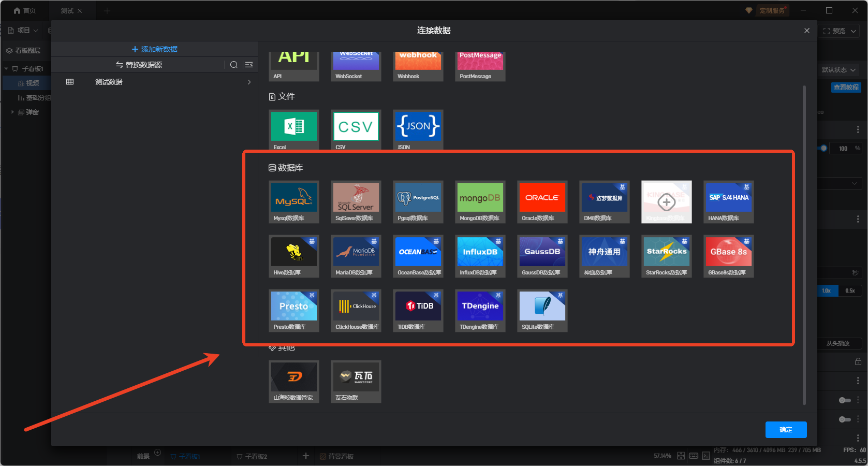Select the 瓦石物联 data source

click(356, 382)
